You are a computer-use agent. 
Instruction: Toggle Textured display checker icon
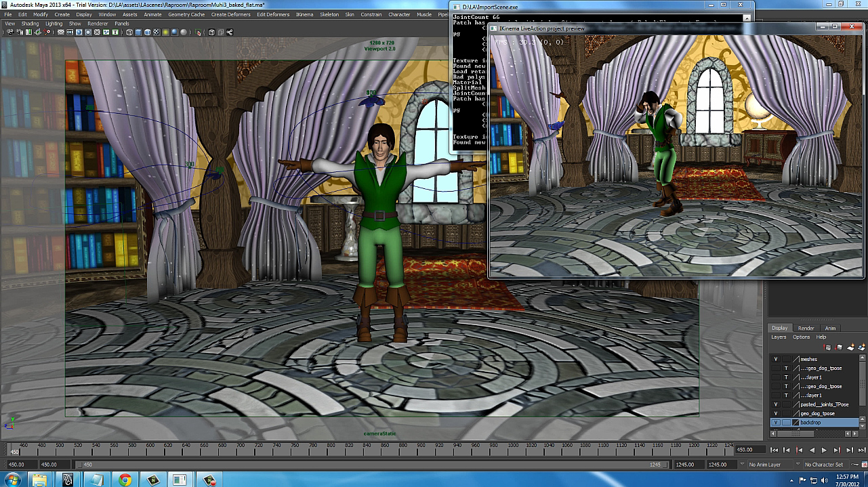pyautogui.click(x=157, y=32)
